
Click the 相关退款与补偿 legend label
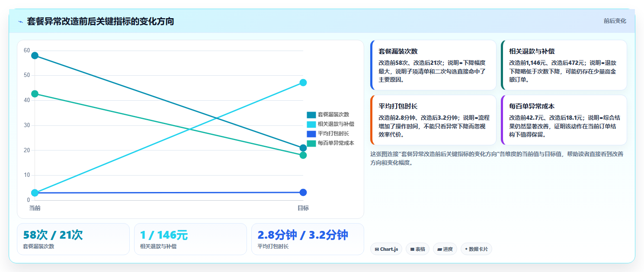click(x=336, y=124)
